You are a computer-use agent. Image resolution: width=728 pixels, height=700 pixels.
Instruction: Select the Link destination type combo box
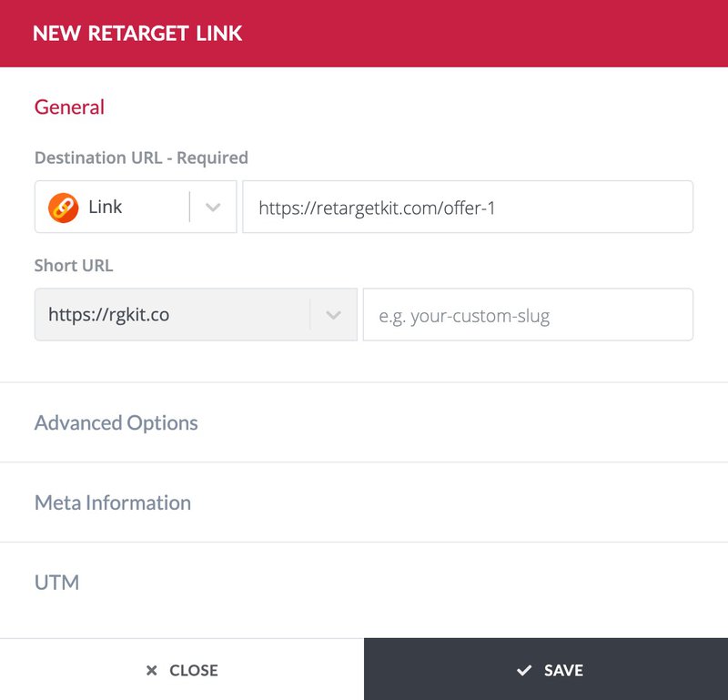[x=136, y=207]
